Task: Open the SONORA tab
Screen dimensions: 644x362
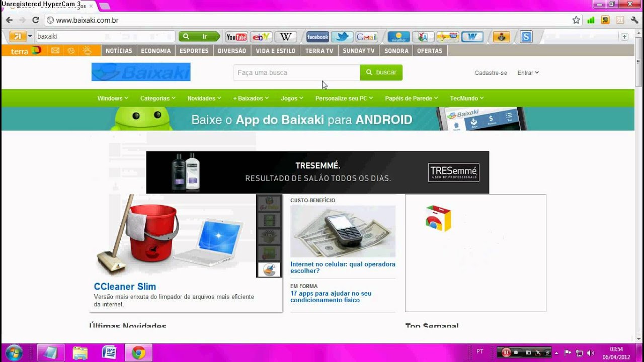Action: [396, 51]
